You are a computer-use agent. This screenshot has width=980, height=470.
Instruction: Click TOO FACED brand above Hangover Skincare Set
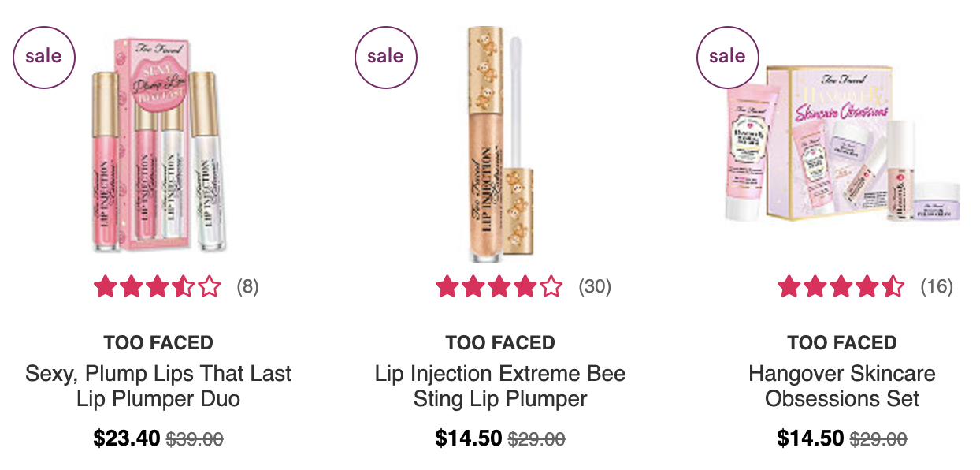(x=842, y=343)
